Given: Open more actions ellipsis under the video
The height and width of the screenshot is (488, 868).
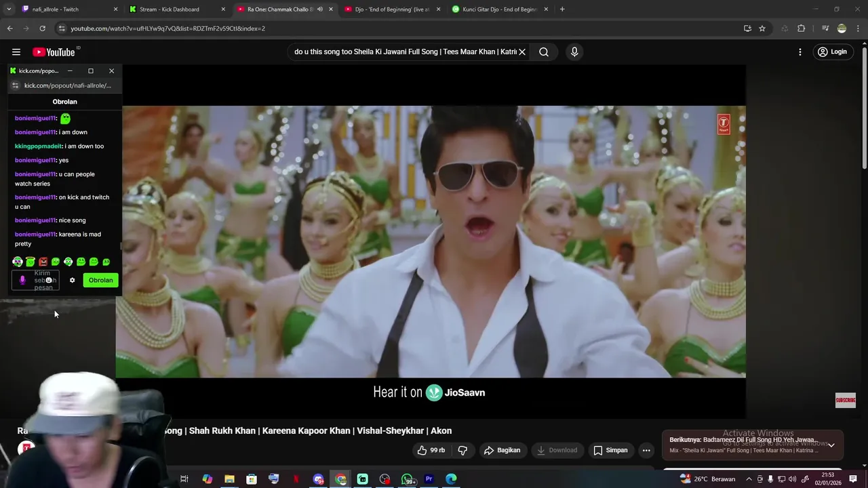Looking at the screenshot, I should click(646, 450).
